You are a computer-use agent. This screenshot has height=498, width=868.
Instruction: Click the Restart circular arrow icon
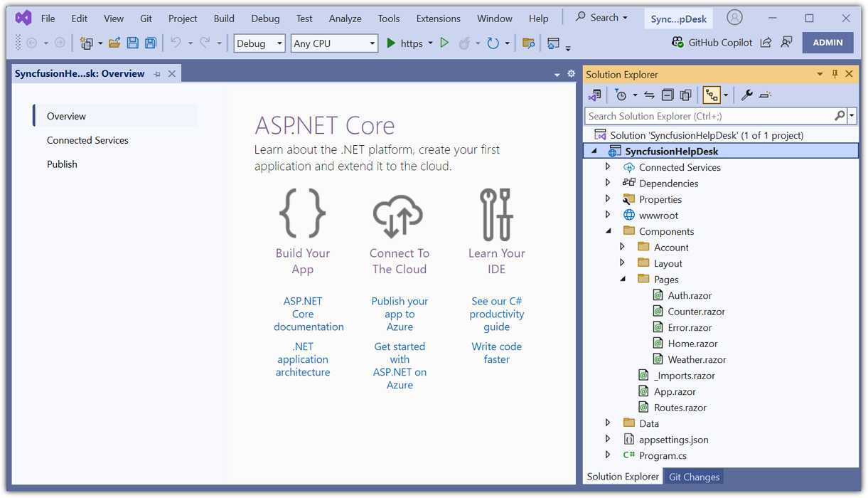(493, 43)
